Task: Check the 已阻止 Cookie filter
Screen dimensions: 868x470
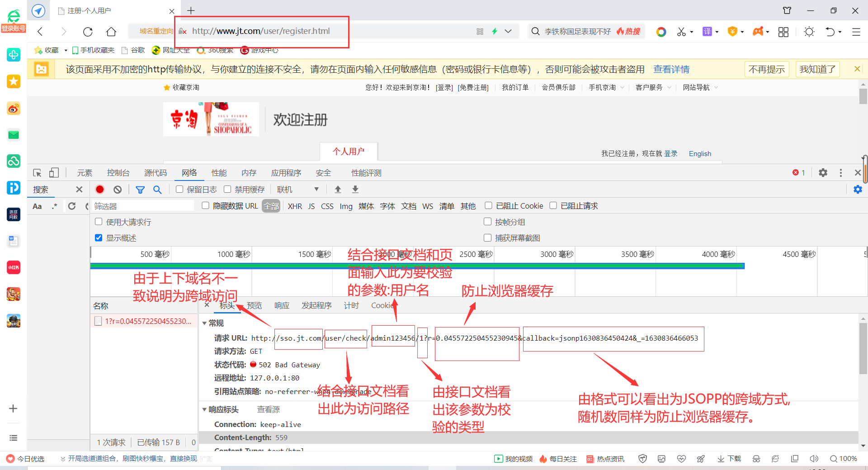Action: [488, 205]
